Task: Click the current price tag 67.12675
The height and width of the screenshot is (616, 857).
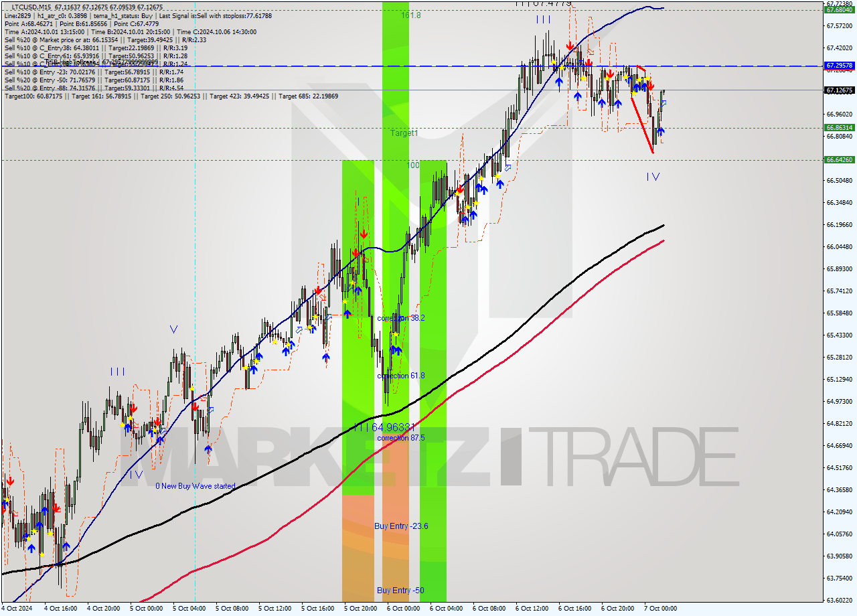Action: (839, 90)
